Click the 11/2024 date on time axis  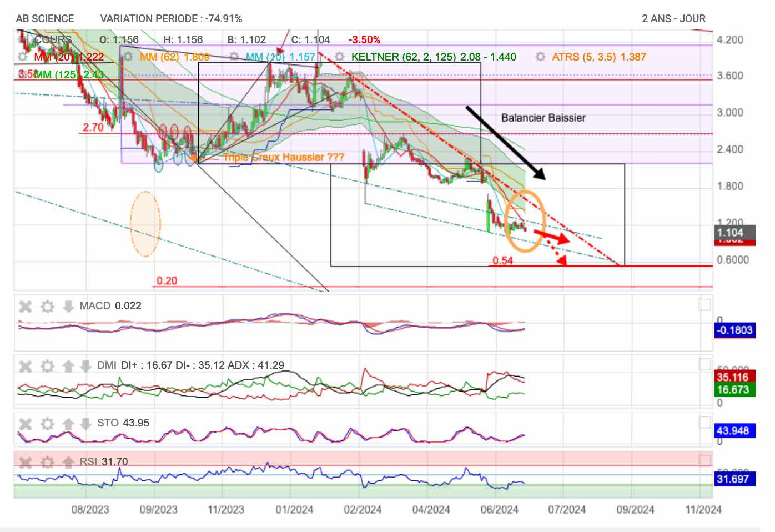[x=703, y=509]
